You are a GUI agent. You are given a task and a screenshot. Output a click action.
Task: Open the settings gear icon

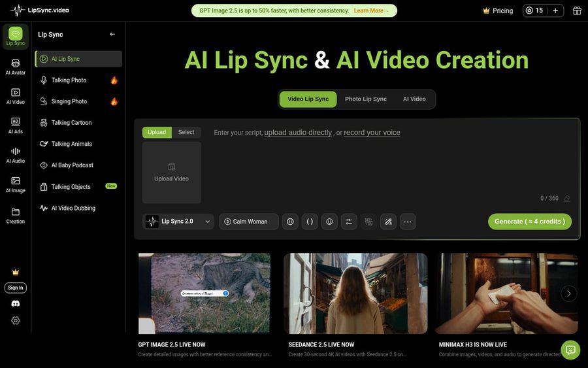[x=16, y=320]
